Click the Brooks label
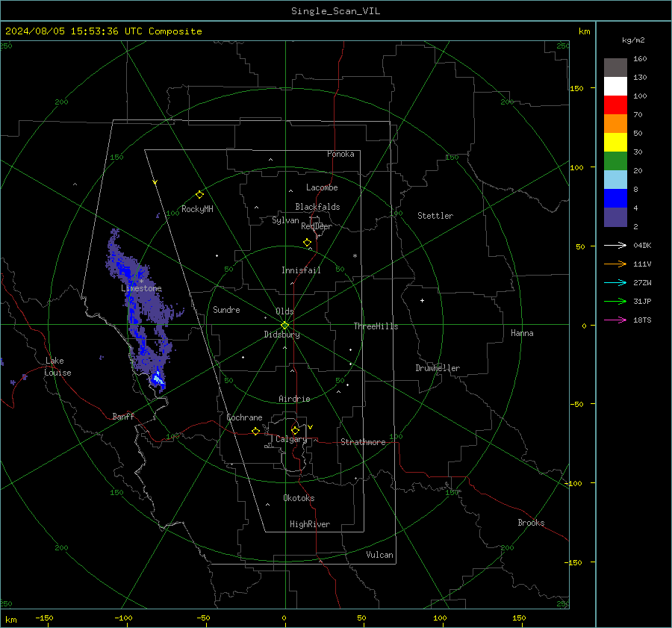672x628 pixels. 531,523
